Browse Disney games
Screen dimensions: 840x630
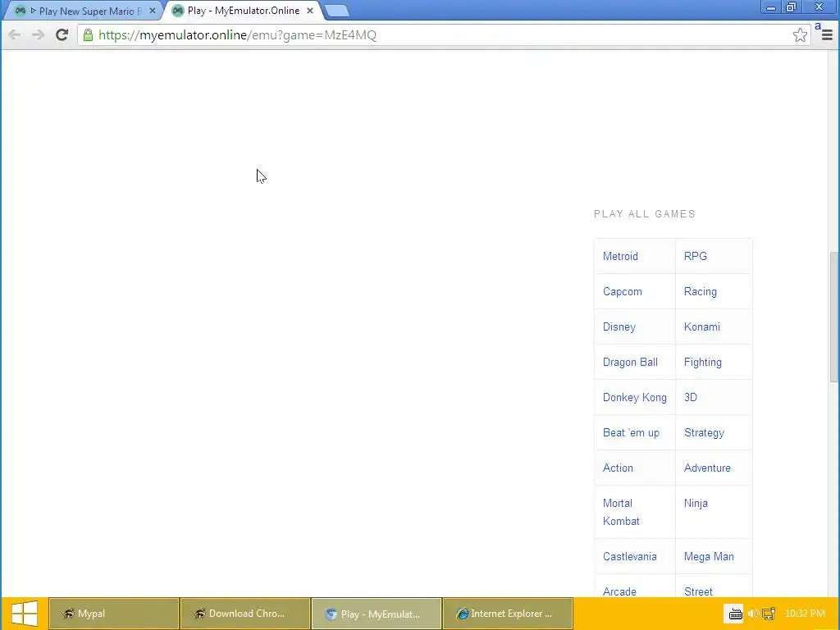coord(619,326)
